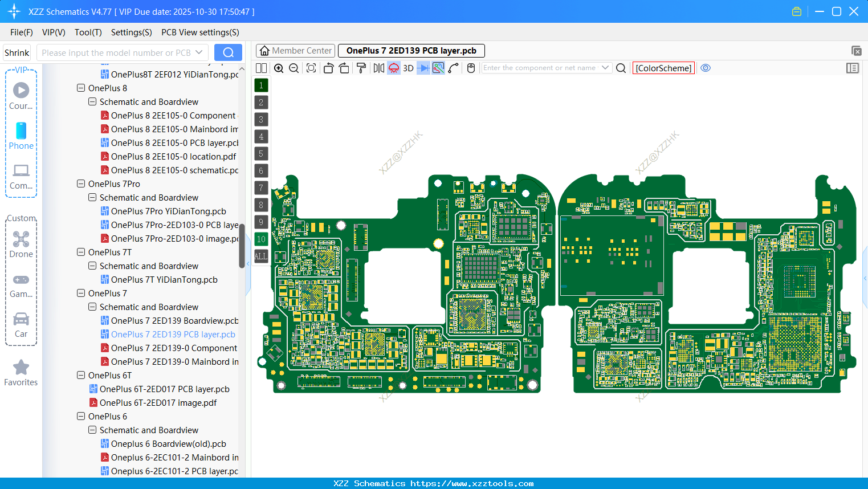868x489 pixels.
Task: Switch the PCB view to 3D mode
Action: [409, 67]
